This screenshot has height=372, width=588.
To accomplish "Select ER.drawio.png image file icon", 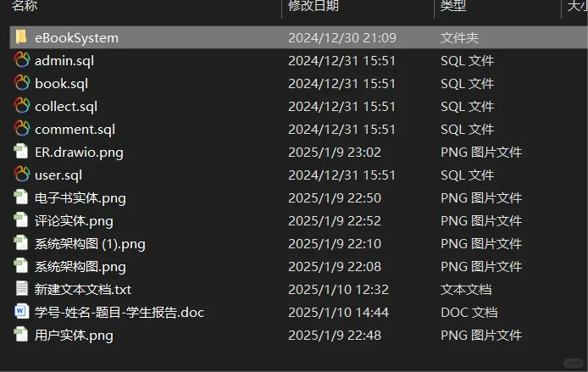I will click(21, 152).
